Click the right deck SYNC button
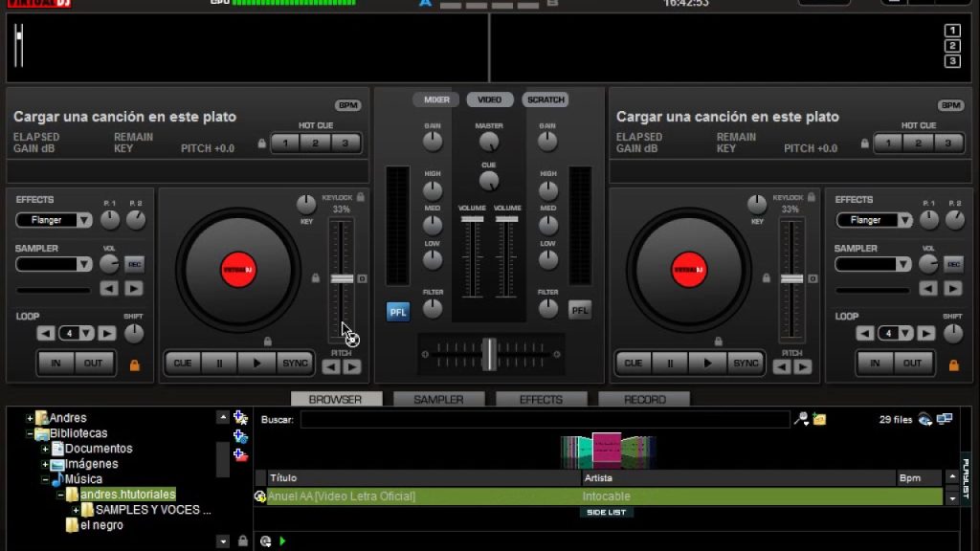The image size is (980, 551). (x=746, y=363)
